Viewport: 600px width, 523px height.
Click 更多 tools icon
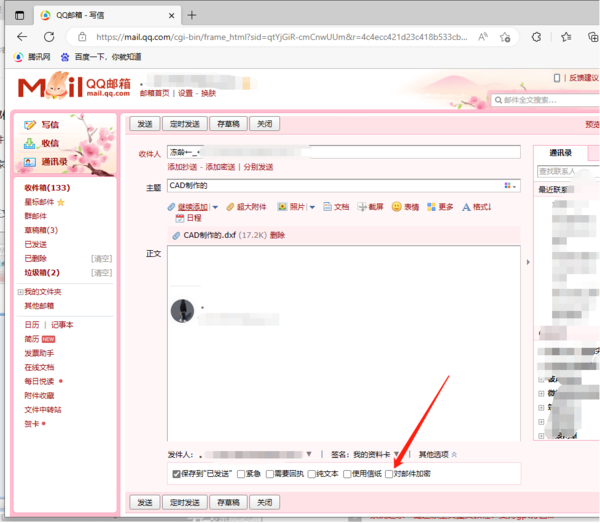431,207
